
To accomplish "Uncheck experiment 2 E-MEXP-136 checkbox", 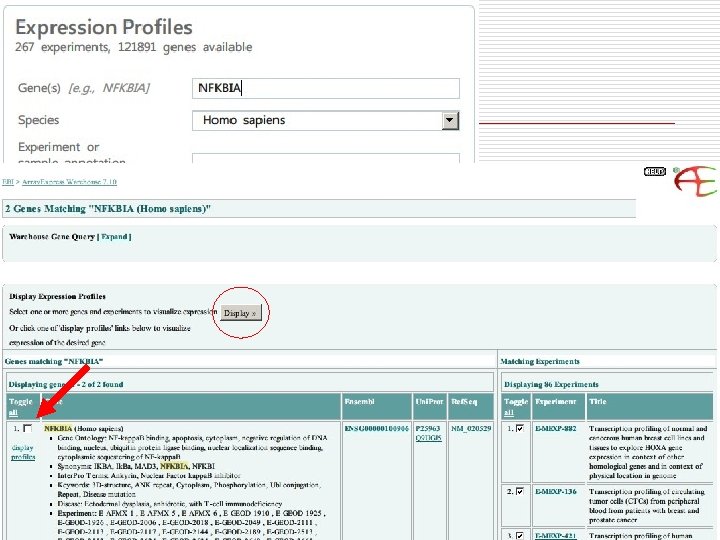I will [x=520, y=491].
